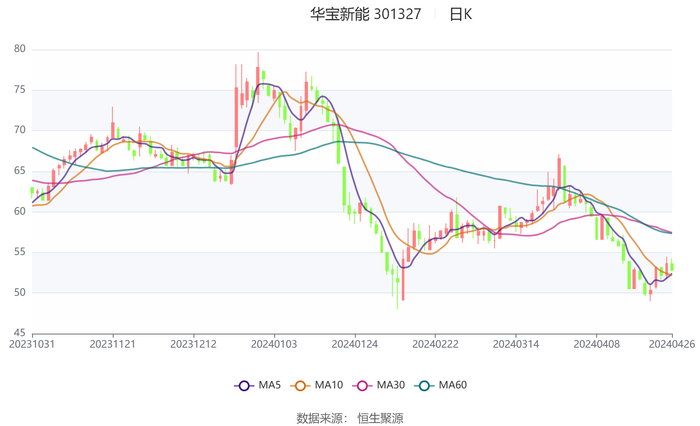Click the 45 price axis label
Viewport: 700px width, 426px height.
click(20, 333)
